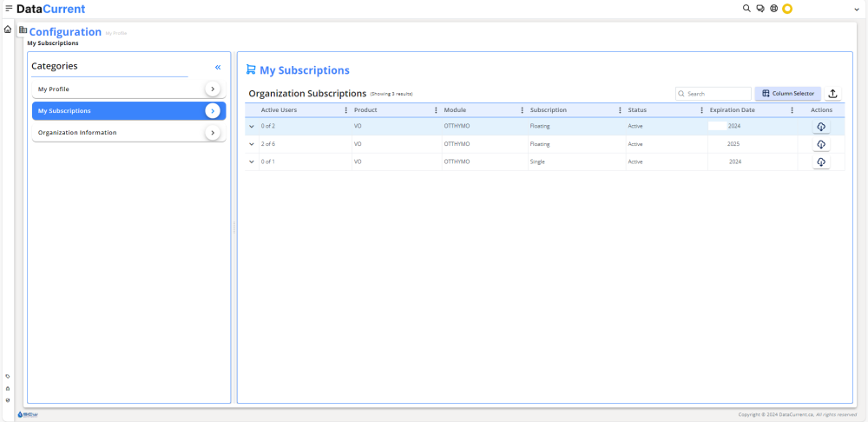
Task: Click the tag icon in lower sidebar
Action: click(7, 377)
